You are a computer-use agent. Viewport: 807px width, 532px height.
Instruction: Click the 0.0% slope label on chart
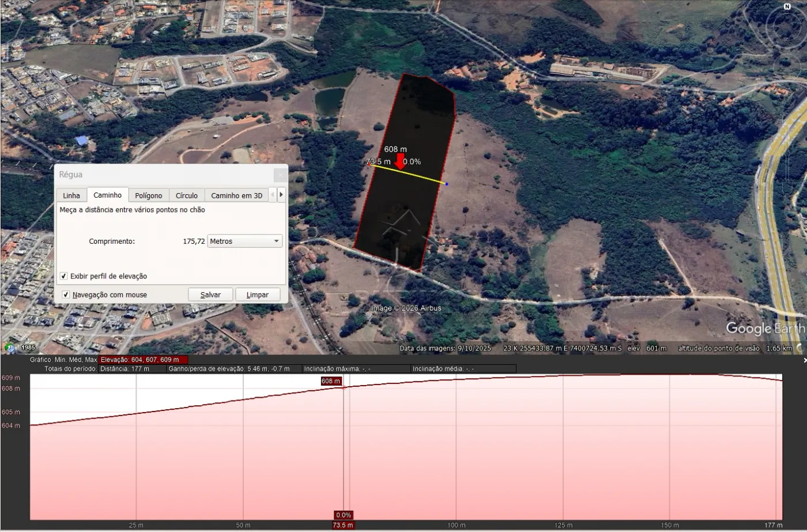coord(344,515)
